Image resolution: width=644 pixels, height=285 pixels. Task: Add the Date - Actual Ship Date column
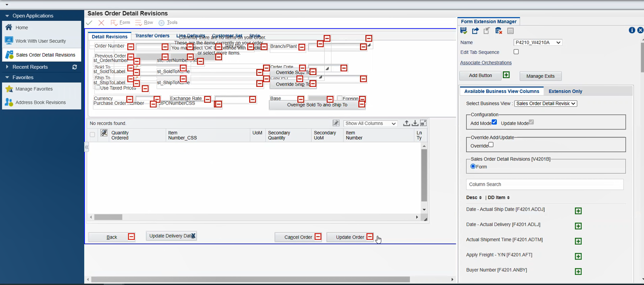click(578, 211)
